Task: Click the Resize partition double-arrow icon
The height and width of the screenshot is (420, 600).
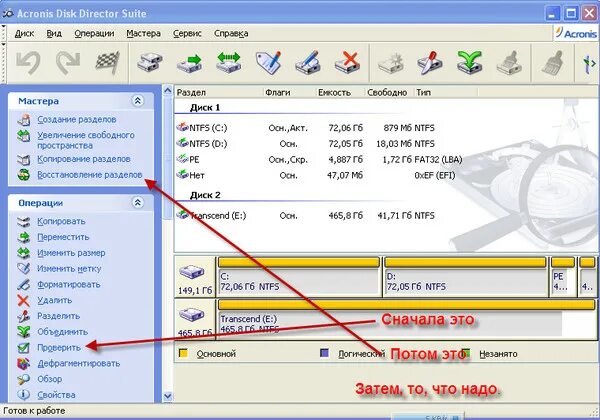Action: coord(229,62)
